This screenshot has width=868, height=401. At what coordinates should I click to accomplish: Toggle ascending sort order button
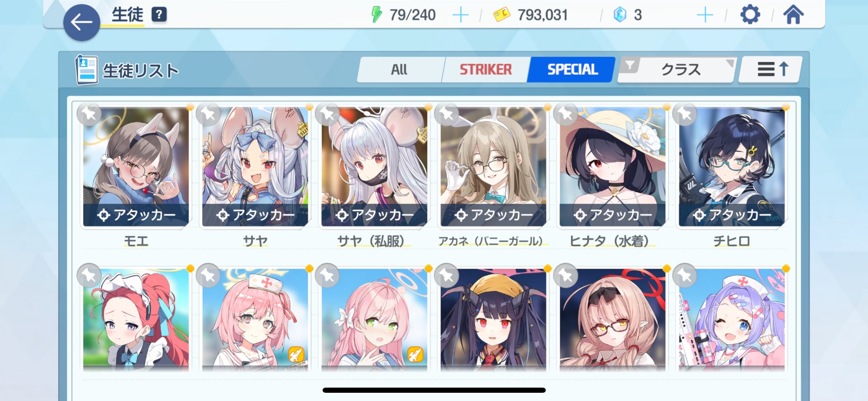pos(772,69)
